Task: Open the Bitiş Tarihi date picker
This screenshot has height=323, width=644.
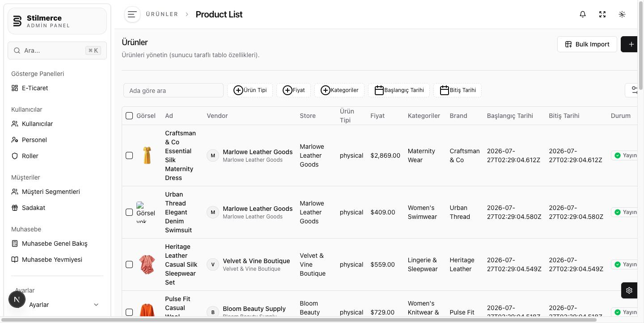Action: coord(458,90)
